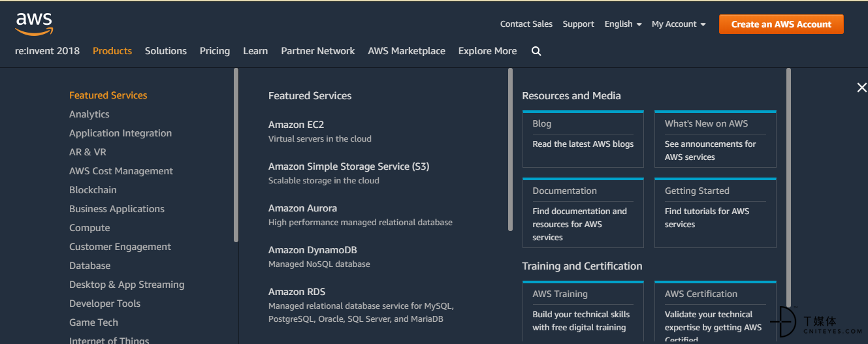Open AWS Marketplace menu item
Screen dimensions: 868x344
407,51
